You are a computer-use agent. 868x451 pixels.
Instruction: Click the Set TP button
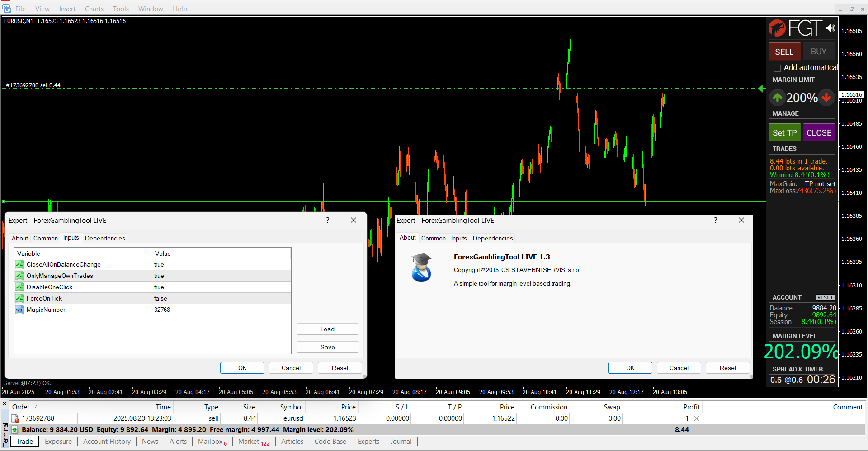pos(784,133)
